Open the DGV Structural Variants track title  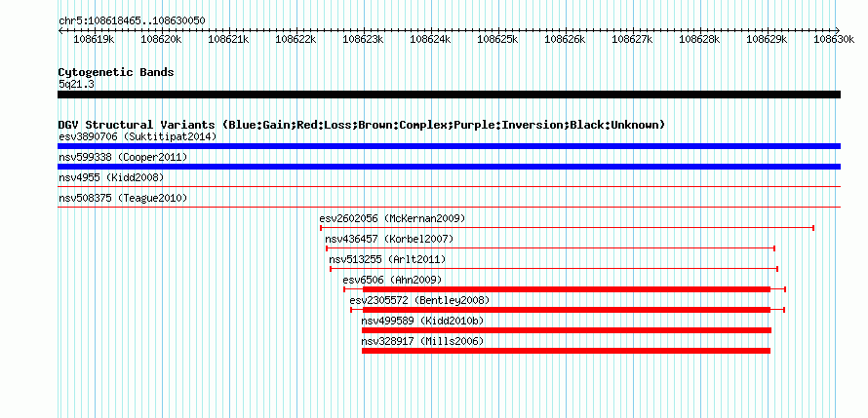coord(362,125)
